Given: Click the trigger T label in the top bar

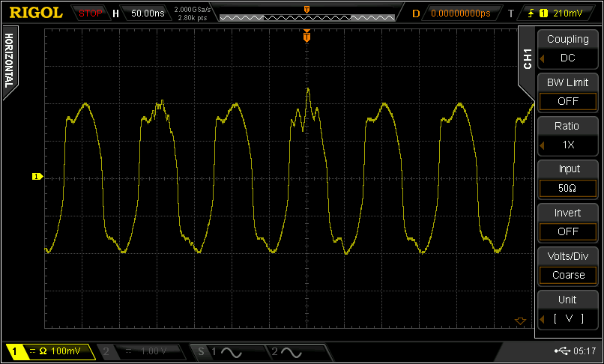Looking at the screenshot, I should [x=511, y=14].
